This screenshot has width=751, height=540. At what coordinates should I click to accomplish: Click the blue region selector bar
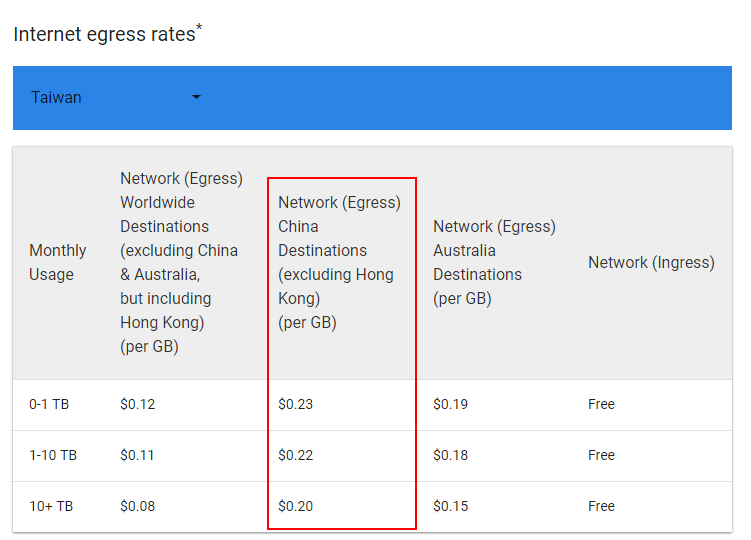click(x=372, y=98)
